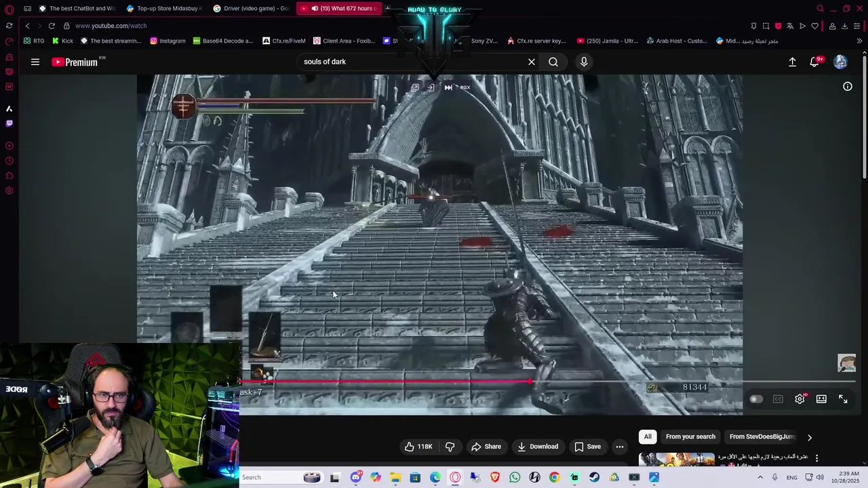868x488 pixels.
Task: Open taskbar clock showing 2:39 AM
Action: coord(849,477)
